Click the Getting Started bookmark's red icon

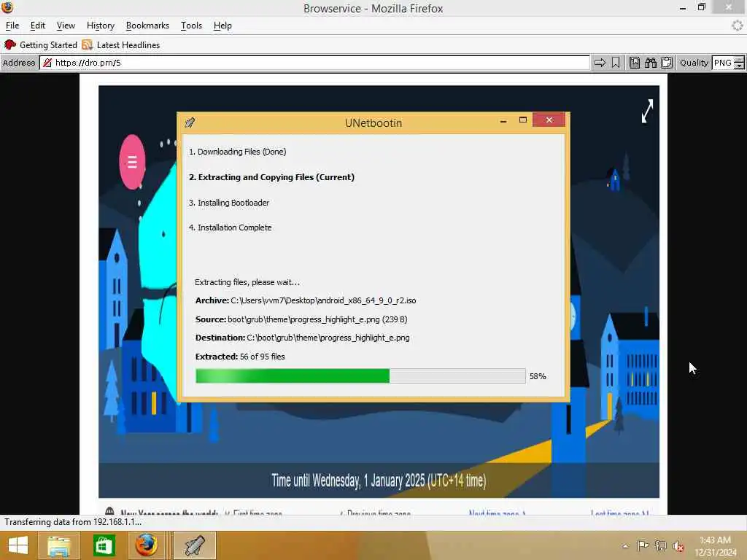click(10, 44)
